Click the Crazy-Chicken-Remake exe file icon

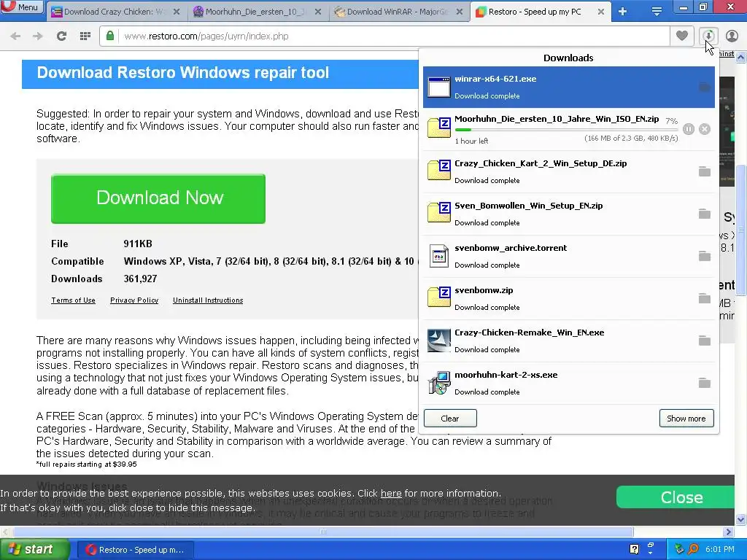pos(438,341)
